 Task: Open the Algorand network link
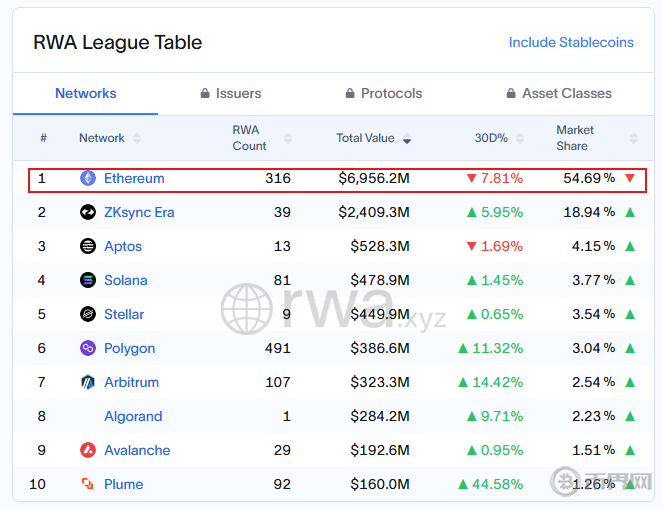[133, 416]
